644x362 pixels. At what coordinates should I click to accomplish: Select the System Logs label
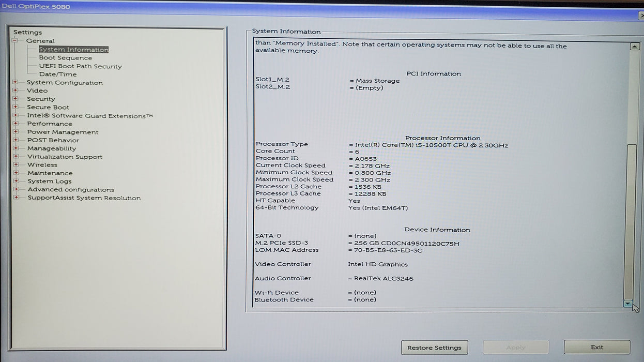click(x=50, y=182)
